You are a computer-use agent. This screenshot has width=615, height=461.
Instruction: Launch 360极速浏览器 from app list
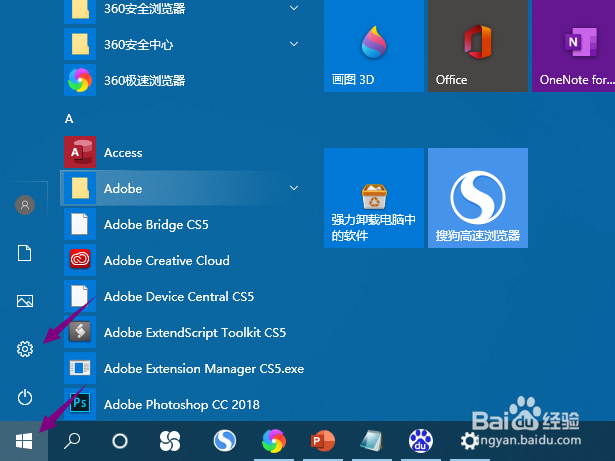[x=182, y=80]
